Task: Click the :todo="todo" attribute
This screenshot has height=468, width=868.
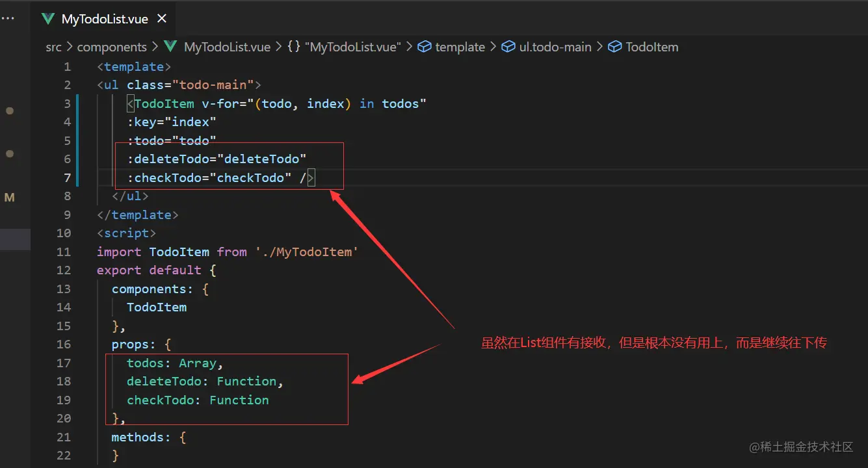Action: pos(172,140)
